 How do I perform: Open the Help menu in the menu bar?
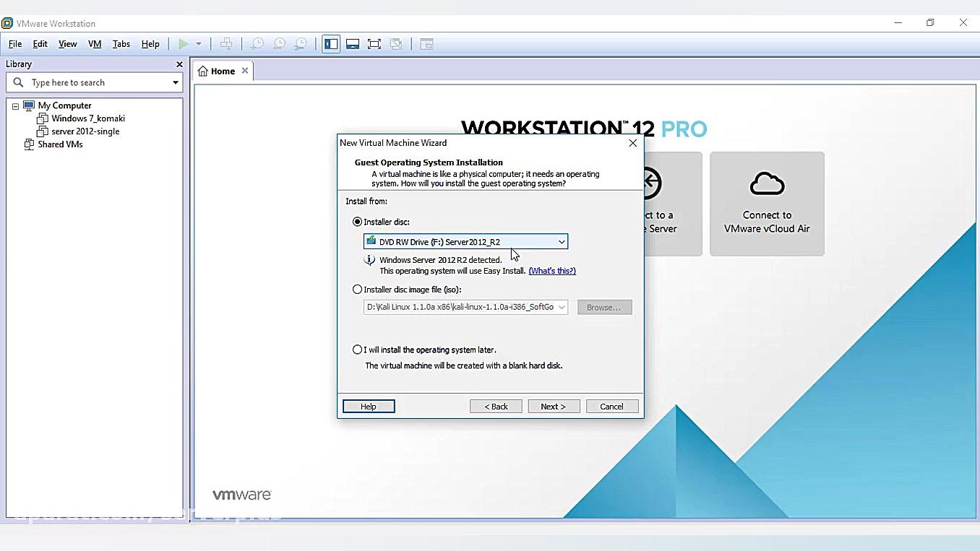coord(150,44)
